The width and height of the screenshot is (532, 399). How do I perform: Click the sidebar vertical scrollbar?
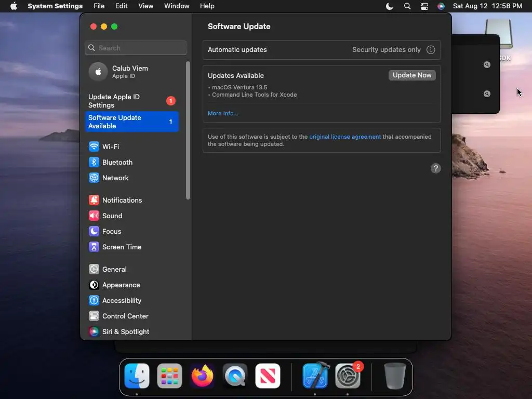coord(188,130)
